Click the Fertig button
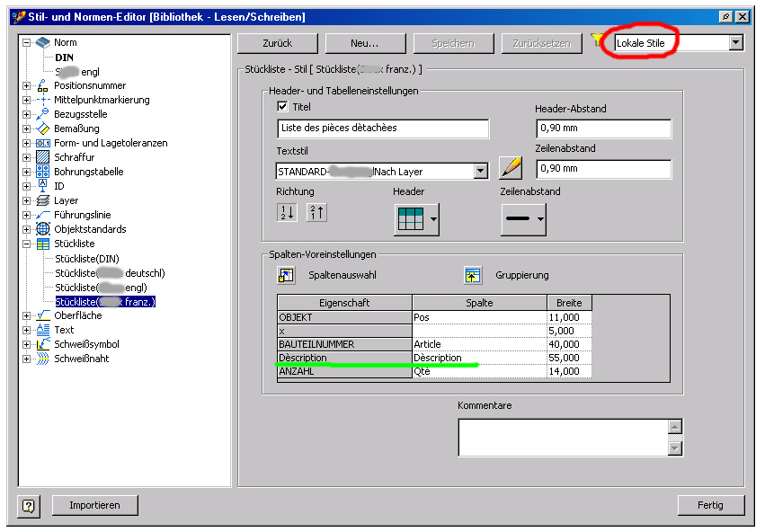Screen dimensions: 765x532 (x=710, y=505)
